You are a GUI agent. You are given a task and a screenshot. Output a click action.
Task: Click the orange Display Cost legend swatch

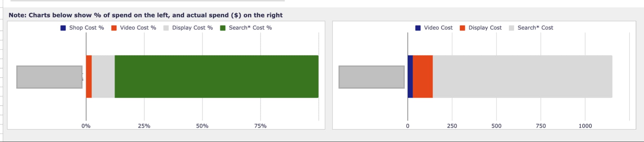point(462,28)
